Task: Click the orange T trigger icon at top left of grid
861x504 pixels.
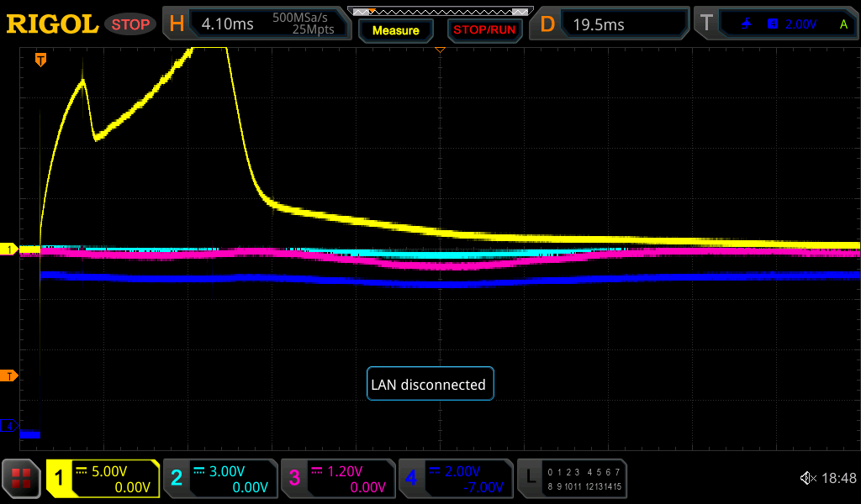Action: [x=40, y=60]
